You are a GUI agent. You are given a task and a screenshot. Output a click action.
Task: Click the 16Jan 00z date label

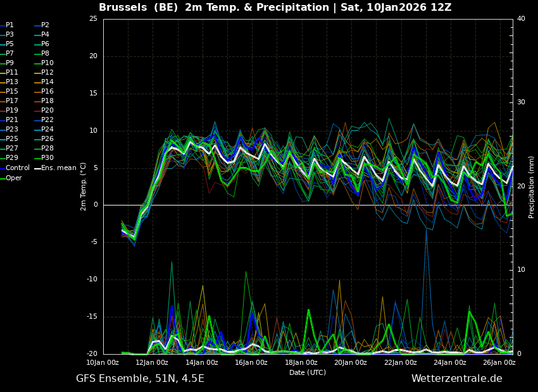pos(251,363)
